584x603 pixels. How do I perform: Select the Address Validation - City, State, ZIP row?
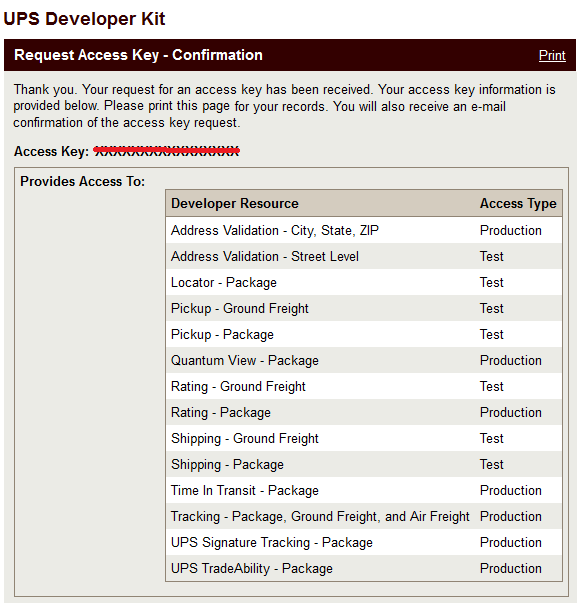pyautogui.click(x=364, y=230)
